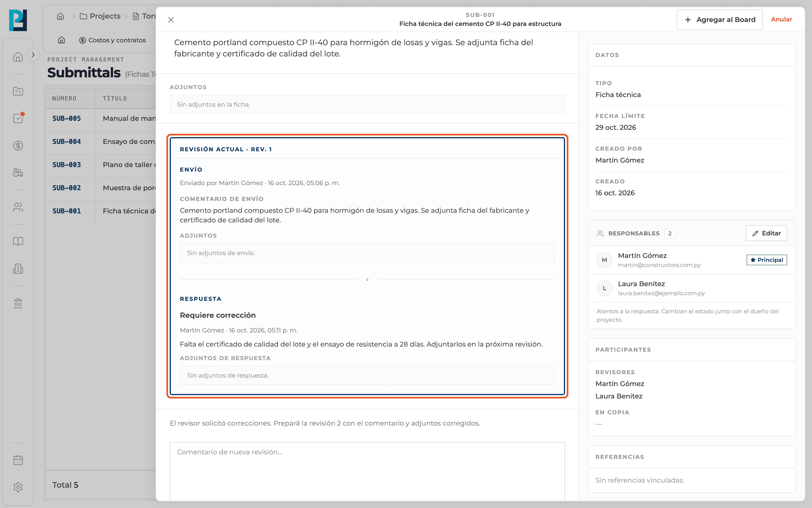Click the Manual de man row title
Image resolution: width=812 pixels, height=508 pixels.
[x=129, y=118]
